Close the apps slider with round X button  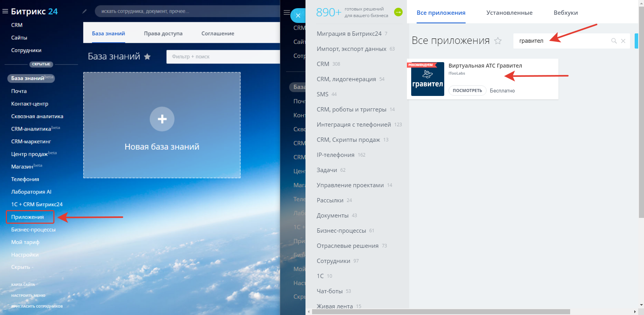pyautogui.click(x=298, y=16)
